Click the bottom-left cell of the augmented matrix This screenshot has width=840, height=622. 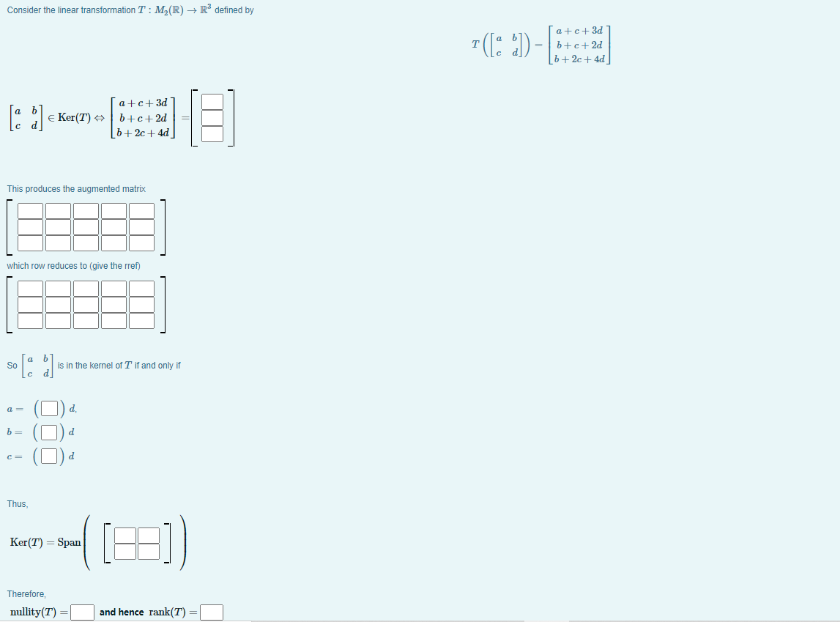tap(30, 243)
